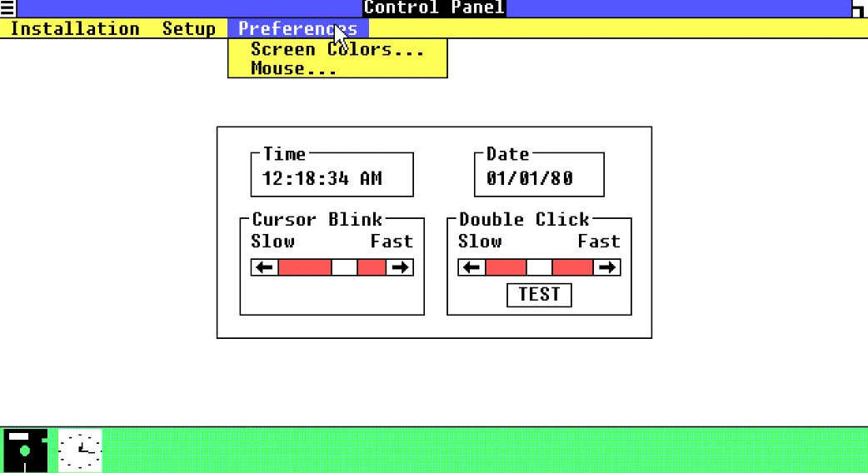Click Cursor Blink red track left of thumb
868x473 pixels.
pyautogui.click(x=304, y=267)
